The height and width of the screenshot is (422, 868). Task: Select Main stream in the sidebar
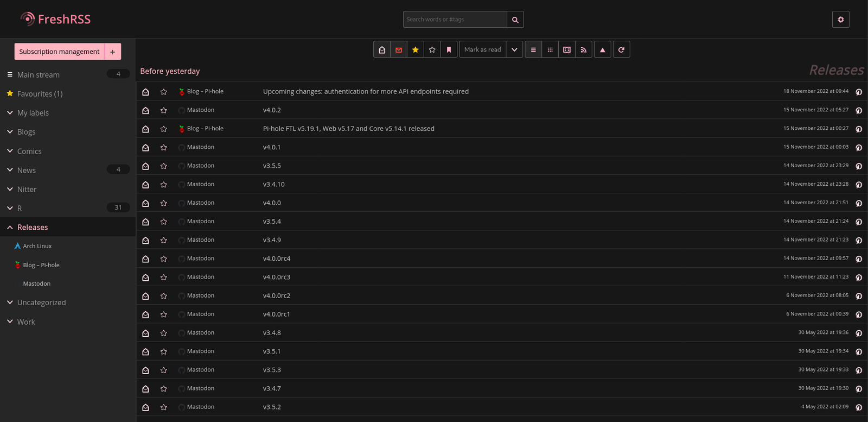tap(39, 75)
